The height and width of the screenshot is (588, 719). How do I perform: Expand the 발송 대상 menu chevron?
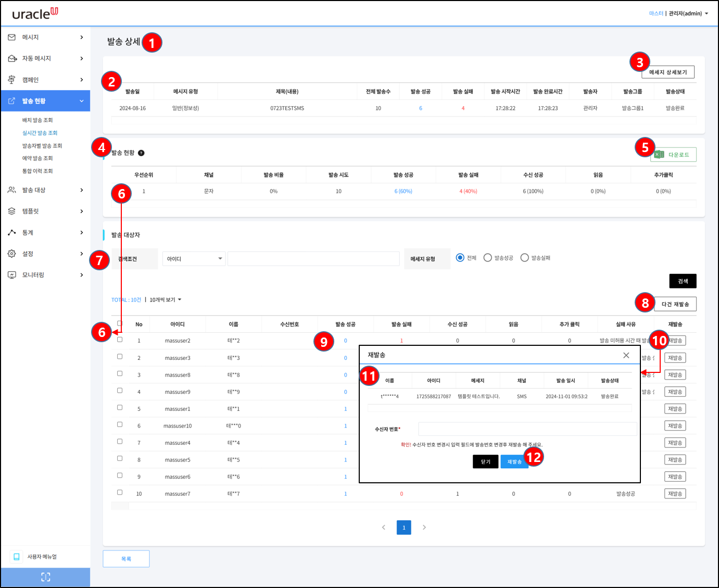pos(82,190)
